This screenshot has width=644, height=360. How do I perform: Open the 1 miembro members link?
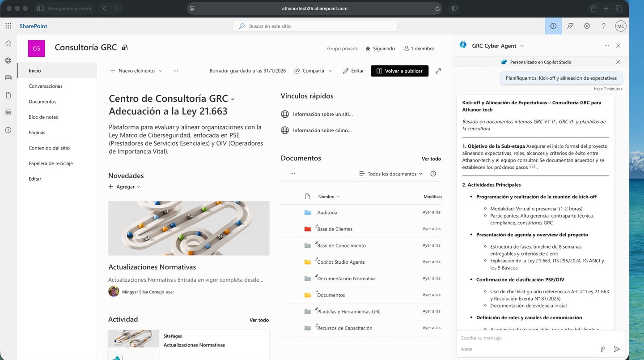(419, 48)
